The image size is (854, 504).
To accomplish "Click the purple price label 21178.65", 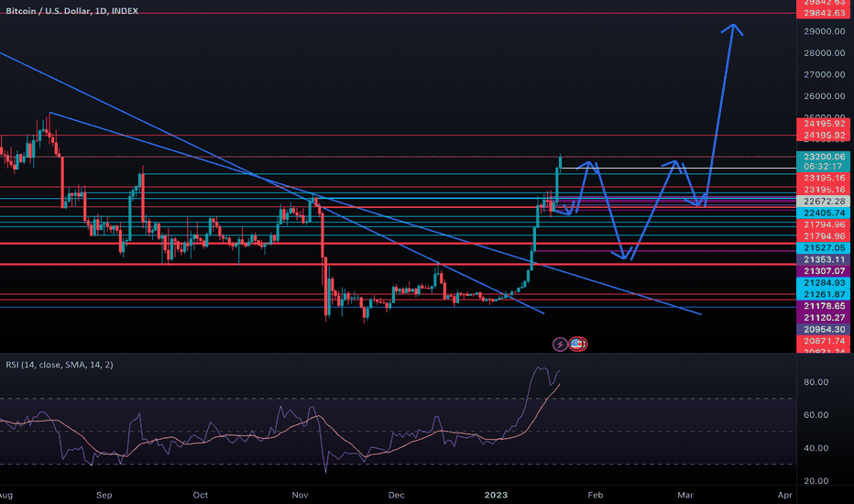I will click(824, 306).
